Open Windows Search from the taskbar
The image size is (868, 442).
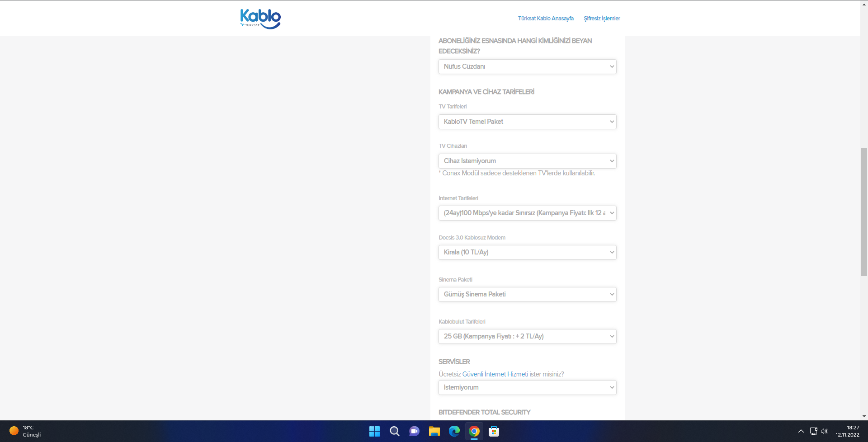tap(394, 431)
